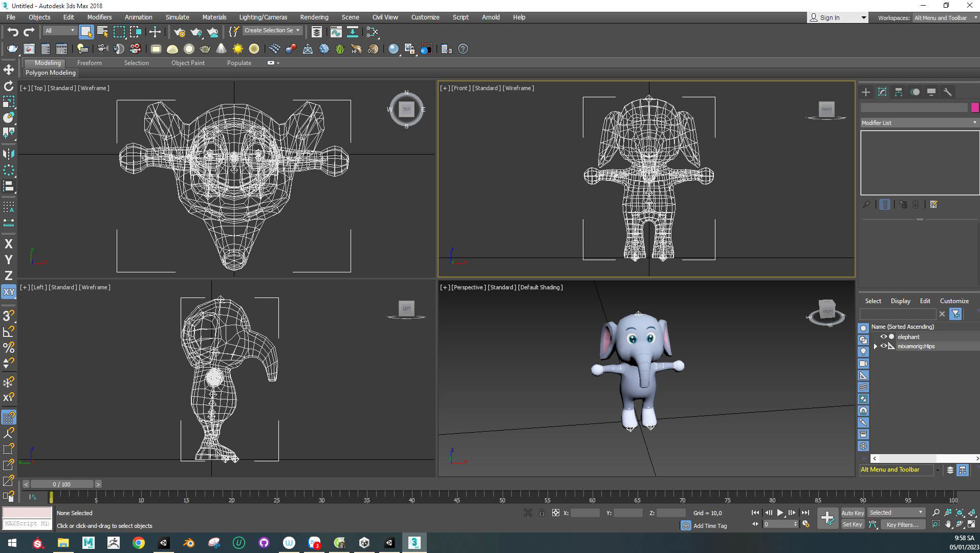Toggle the XY plane constraint

coord(9,292)
